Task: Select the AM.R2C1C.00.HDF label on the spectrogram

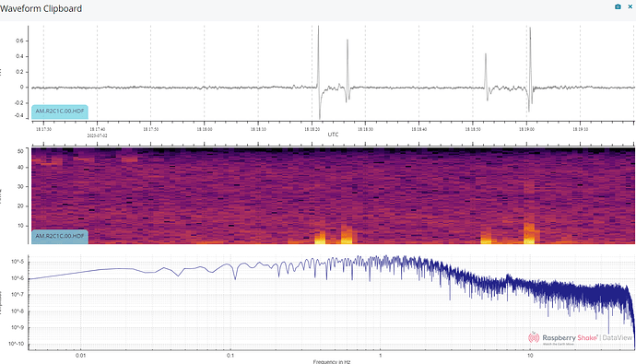Action: click(60, 236)
